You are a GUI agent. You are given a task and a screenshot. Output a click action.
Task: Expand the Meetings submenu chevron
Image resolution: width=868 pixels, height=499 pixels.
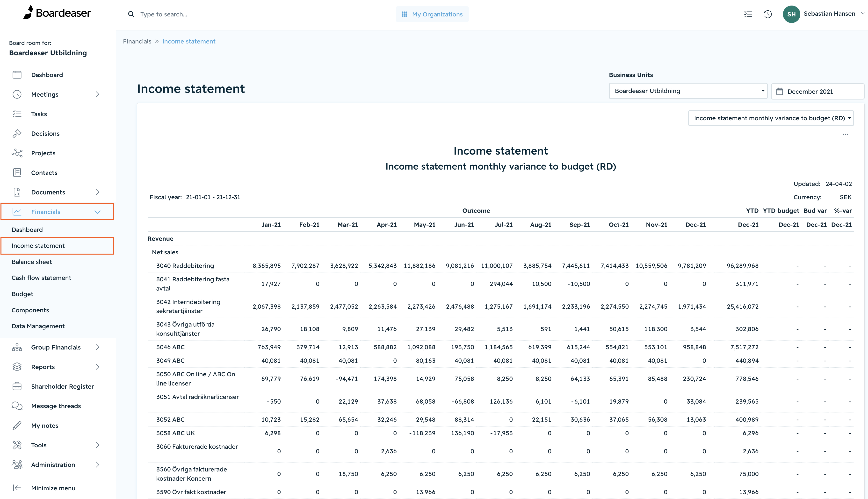pyautogui.click(x=97, y=94)
